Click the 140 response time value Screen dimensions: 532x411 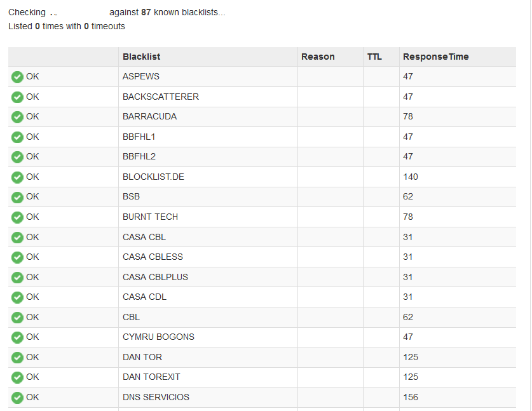click(x=411, y=177)
